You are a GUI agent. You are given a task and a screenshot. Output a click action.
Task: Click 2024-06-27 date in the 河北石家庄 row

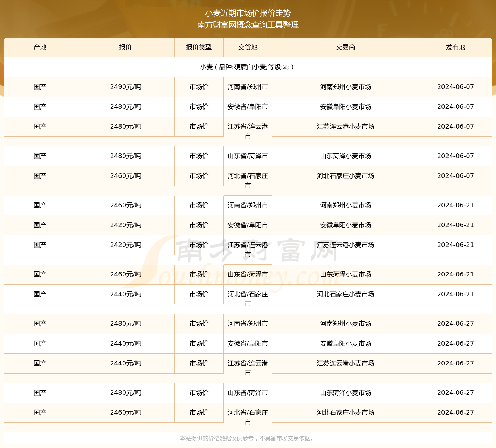pyautogui.click(x=455, y=413)
